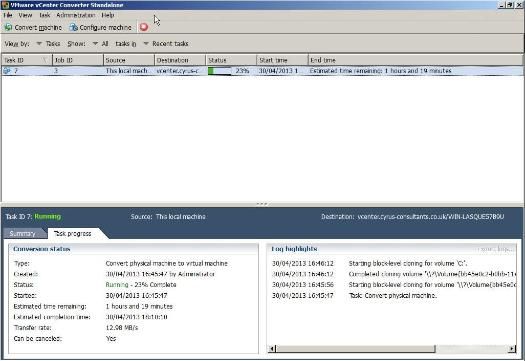Sort by the Source column header
Viewport: 525px width, 361px height.
click(129, 60)
